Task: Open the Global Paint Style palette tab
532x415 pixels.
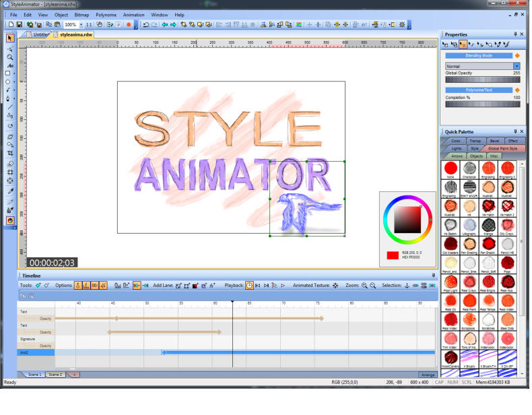Action: coord(502,149)
